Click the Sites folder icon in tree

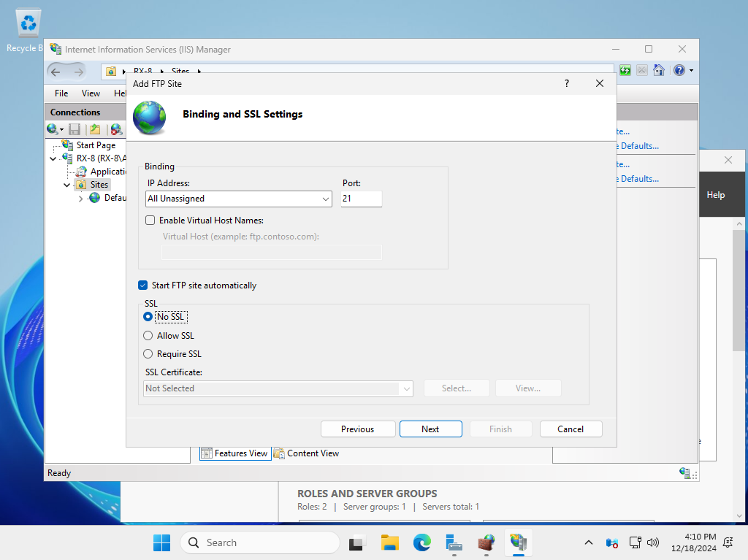[x=82, y=185]
